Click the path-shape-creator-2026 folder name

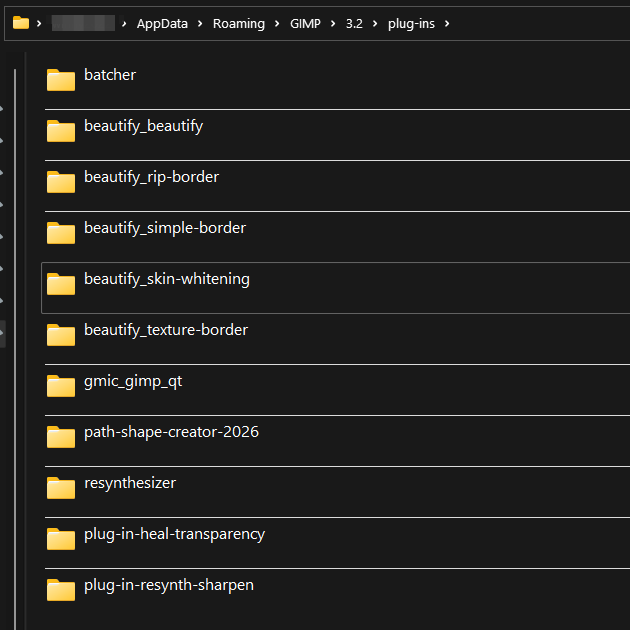[x=171, y=432]
